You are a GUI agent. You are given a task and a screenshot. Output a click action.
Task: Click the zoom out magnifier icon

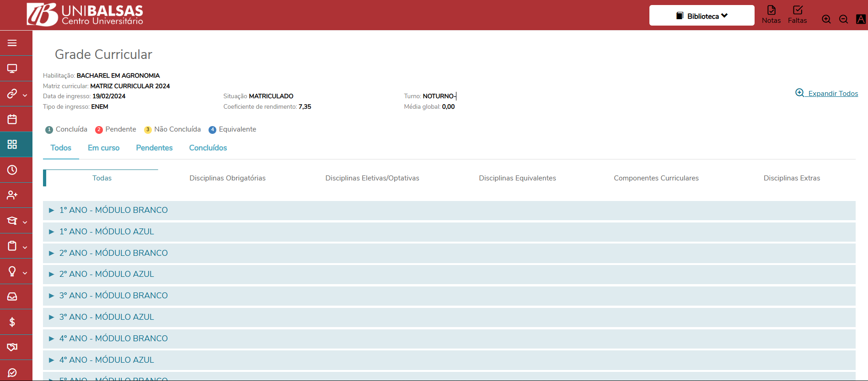pyautogui.click(x=843, y=19)
